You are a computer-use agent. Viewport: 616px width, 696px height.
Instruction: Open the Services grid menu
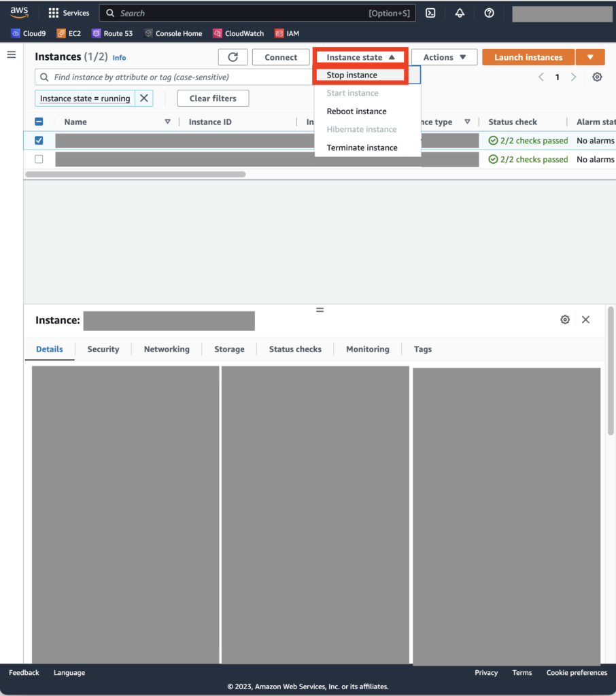[69, 13]
